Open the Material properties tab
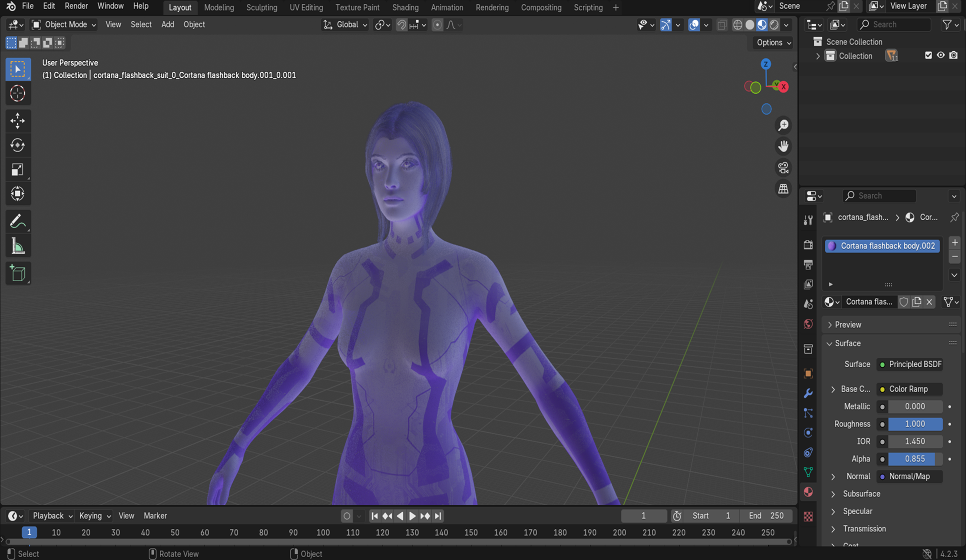966x560 pixels. 808,492
